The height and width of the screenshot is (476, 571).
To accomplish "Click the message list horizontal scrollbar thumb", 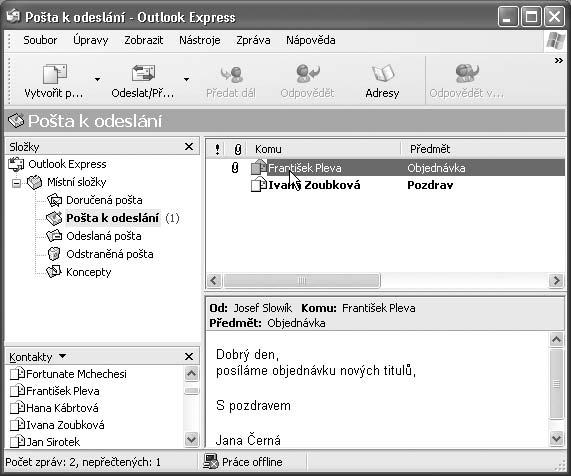I will 302,280.
